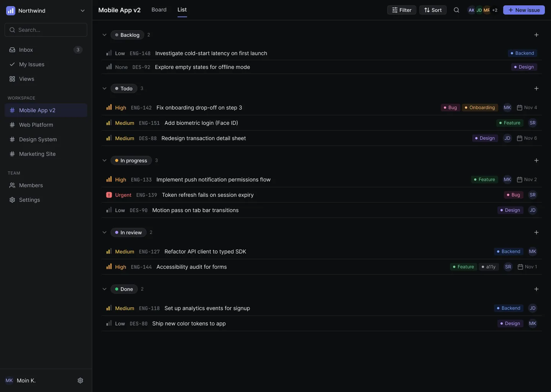This screenshot has height=392, width=551.
Task: Click the Backend label on ENG-148
Action: click(x=522, y=53)
